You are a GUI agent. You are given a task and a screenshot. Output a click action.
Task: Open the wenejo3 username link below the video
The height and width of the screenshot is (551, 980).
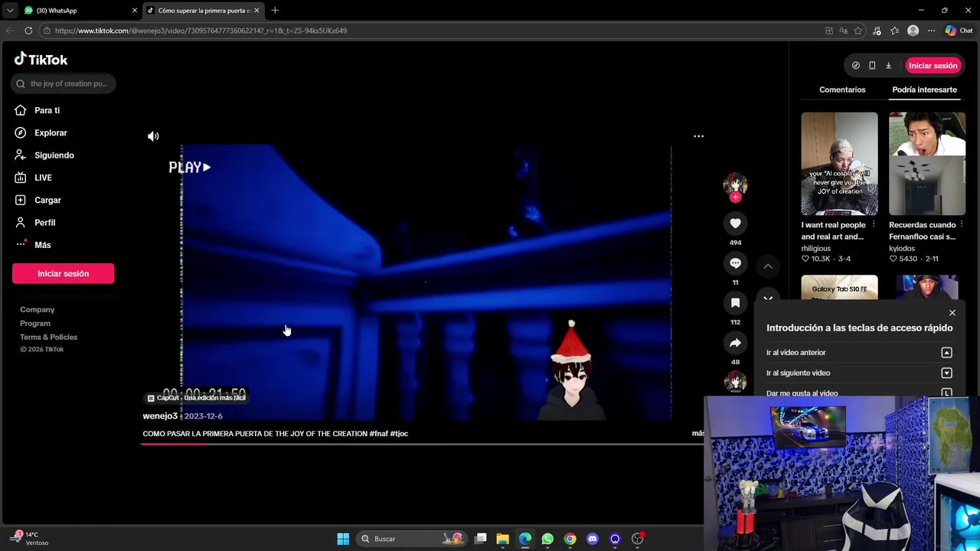[x=160, y=416]
